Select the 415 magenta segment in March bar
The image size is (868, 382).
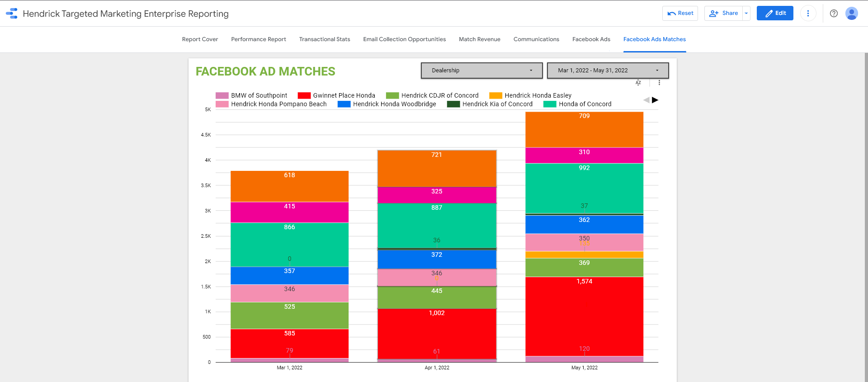(289, 212)
